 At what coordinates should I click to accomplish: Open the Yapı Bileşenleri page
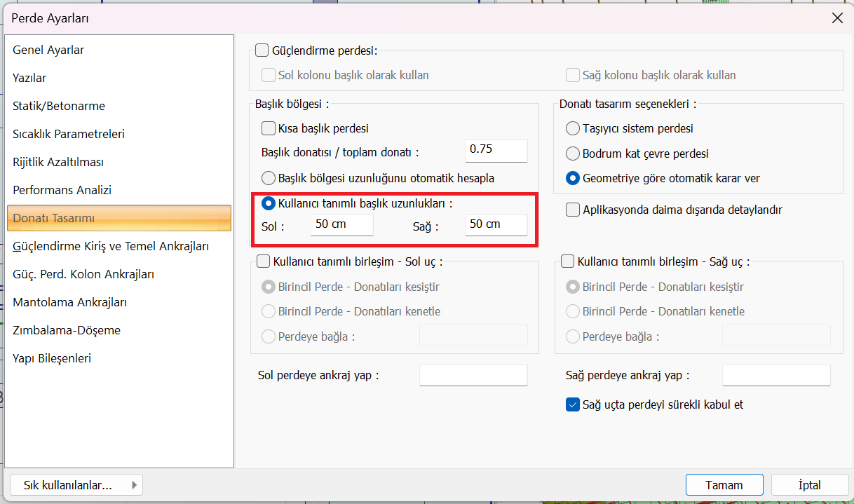52,359
